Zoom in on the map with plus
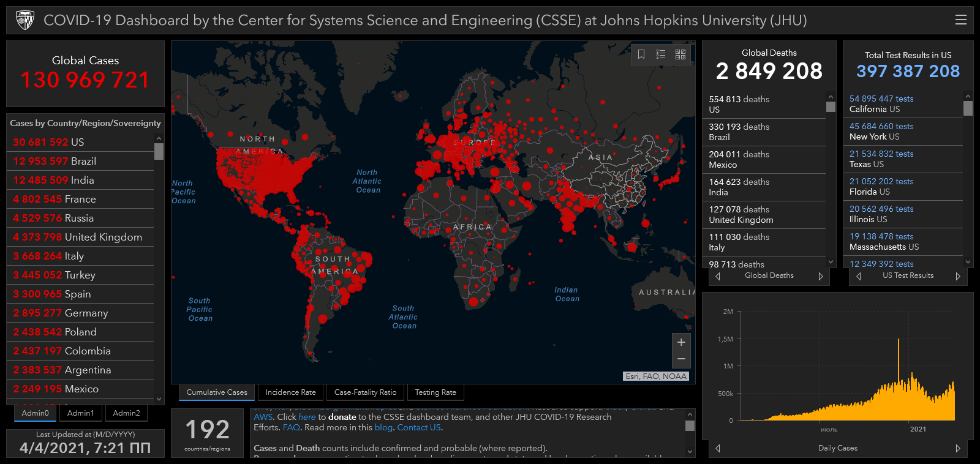 (681, 342)
